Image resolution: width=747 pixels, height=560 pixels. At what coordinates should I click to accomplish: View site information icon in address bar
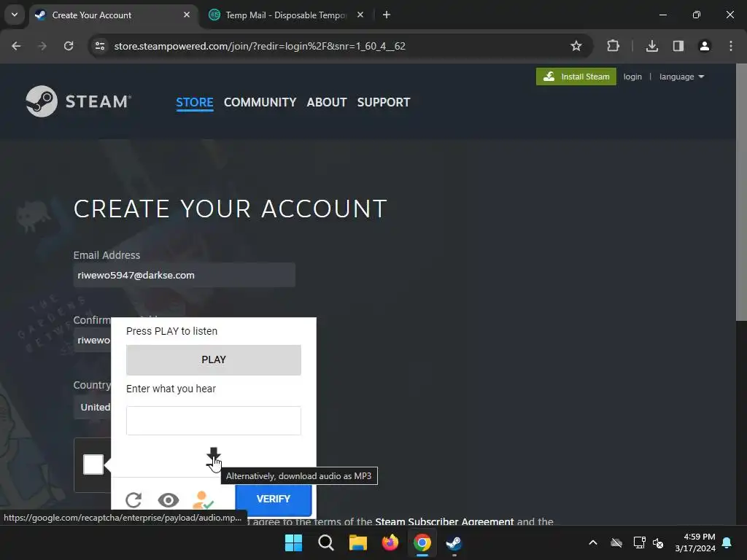pos(100,46)
